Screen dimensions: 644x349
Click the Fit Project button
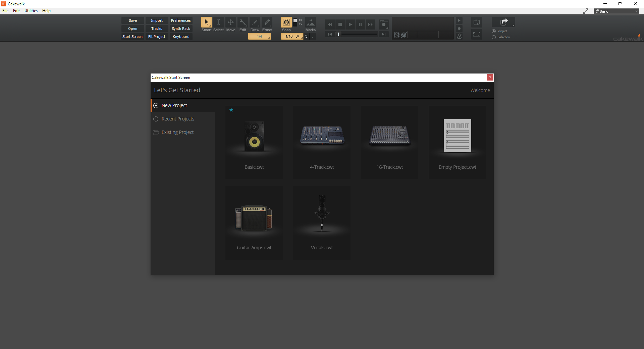point(157,37)
